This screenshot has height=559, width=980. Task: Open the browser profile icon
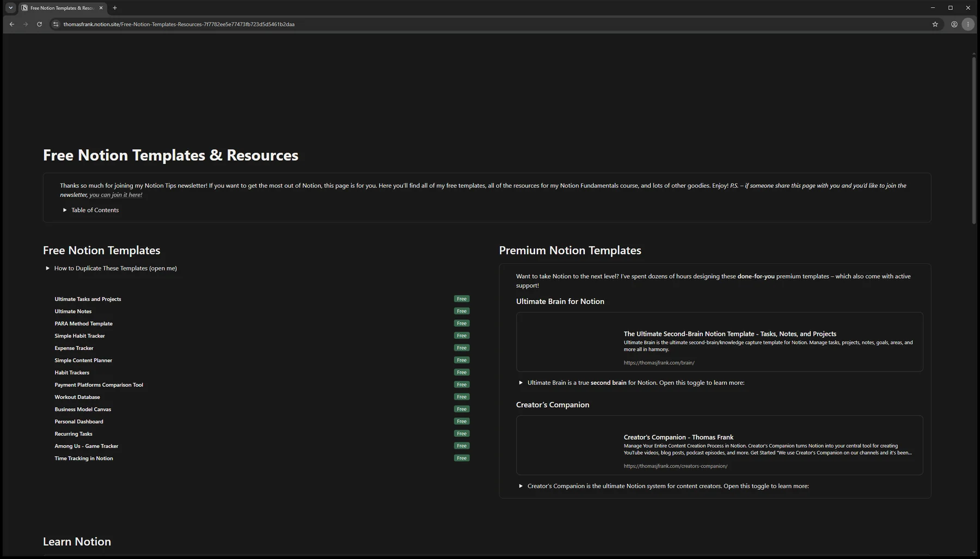[954, 24]
